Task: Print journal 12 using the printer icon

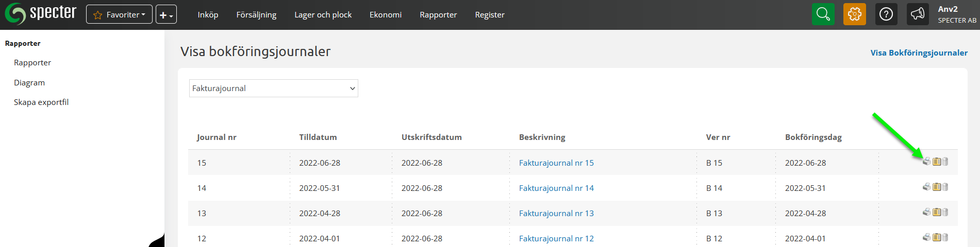Action: coord(926,237)
